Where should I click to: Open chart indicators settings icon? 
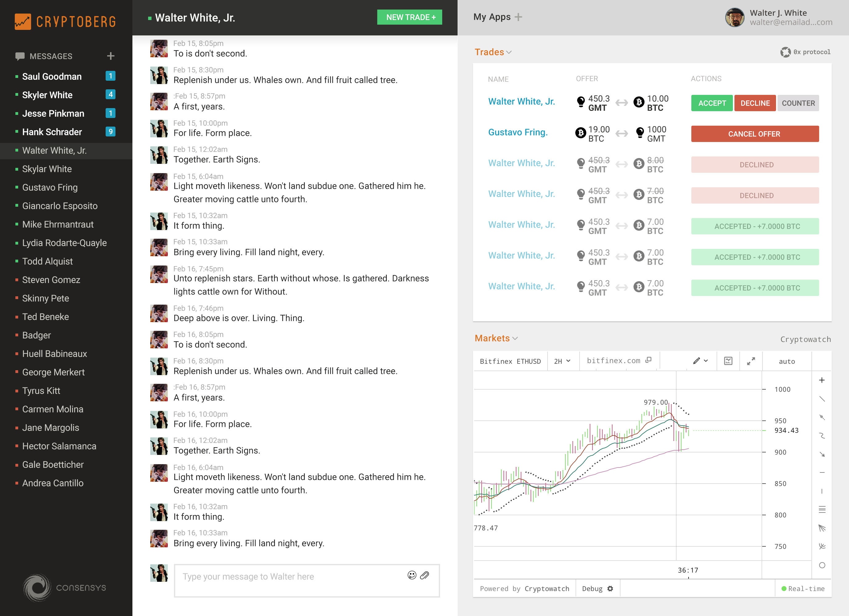tap(728, 361)
